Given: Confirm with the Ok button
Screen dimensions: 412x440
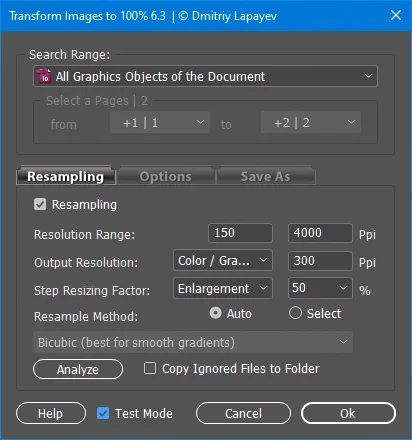Looking at the screenshot, I should (x=348, y=413).
